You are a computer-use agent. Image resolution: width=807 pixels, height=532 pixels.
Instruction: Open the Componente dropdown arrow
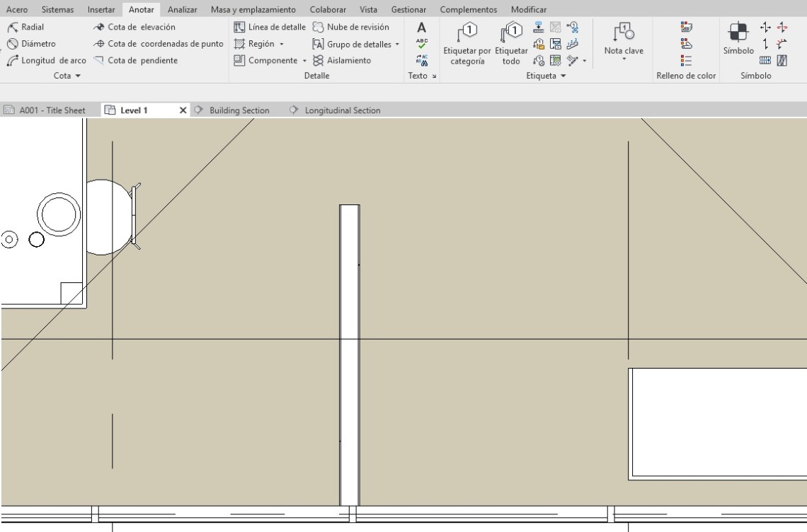point(305,61)
